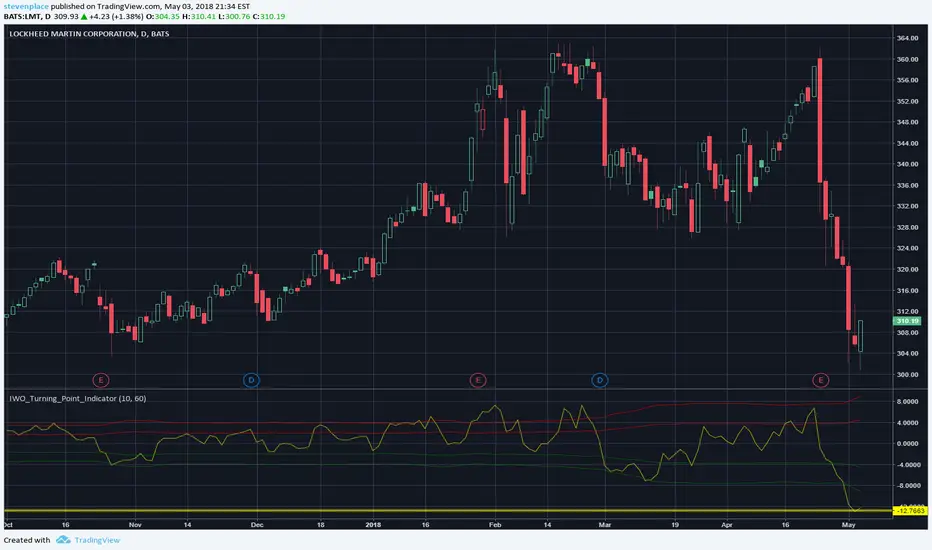Click the earnings E marker before February

pyautogui.click(x=478, y=380)
